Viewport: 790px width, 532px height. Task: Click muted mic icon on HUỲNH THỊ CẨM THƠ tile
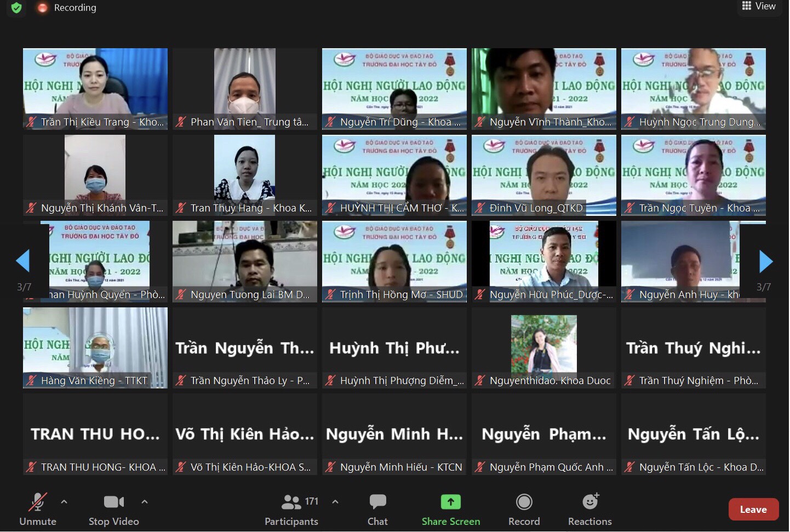(x=330, y=208)
